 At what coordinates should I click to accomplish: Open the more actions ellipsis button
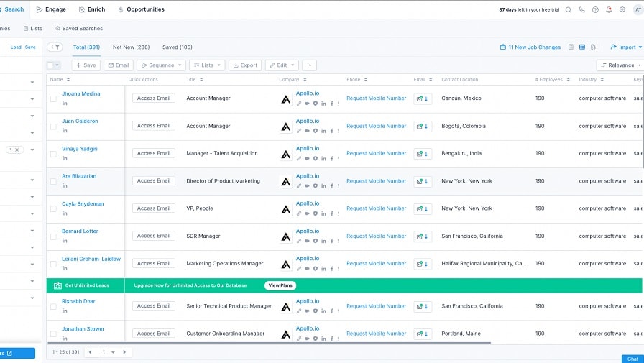pyautogui.click(x=309, y=65)
